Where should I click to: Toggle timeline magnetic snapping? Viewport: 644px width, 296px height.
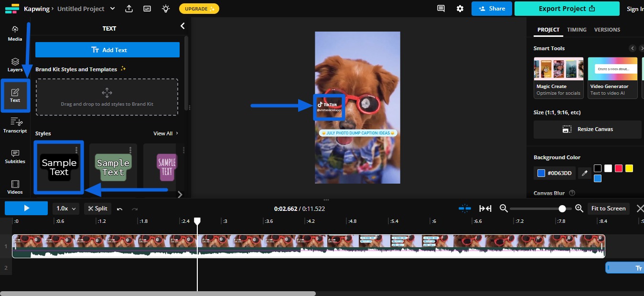[x=464, y=208]
